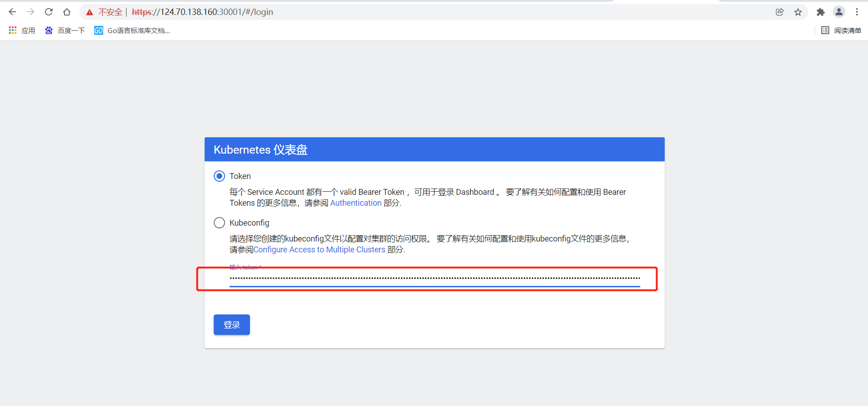The image size is (868, 406).
Task: Click the Kubernetes 仪表盘 header title
Action: point(260,150)
